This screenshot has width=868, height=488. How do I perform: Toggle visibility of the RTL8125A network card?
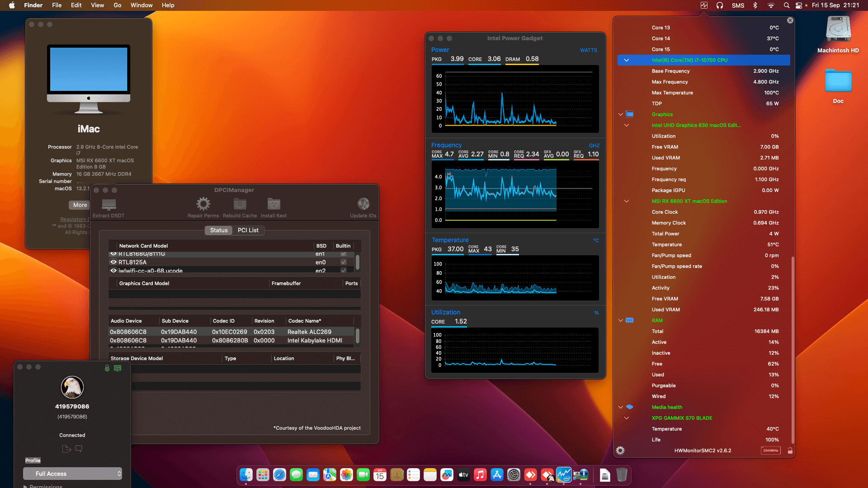tap(113, 262)
